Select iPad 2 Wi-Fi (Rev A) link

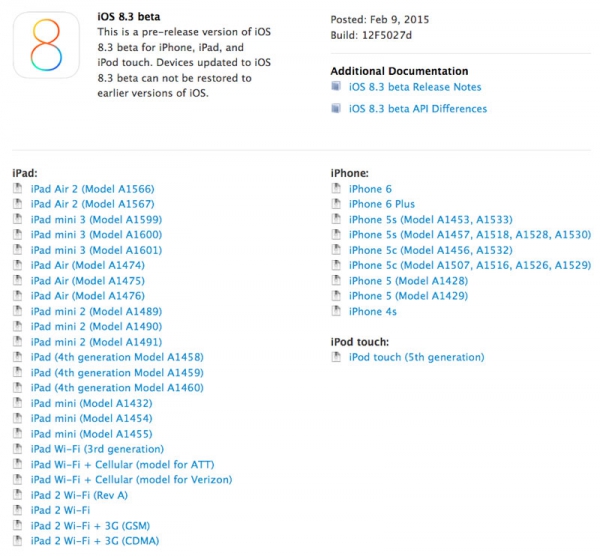click(x=79, y=495)
